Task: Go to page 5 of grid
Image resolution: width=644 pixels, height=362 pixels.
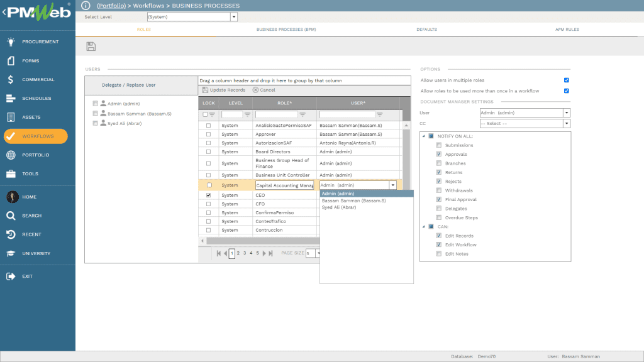Action: click(257, 253)
